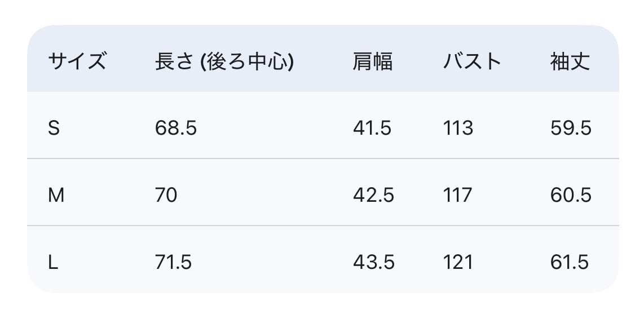The image size is (644, 323).
Task: Select shoulder width value 41.5
Action: tap(372, 129)
